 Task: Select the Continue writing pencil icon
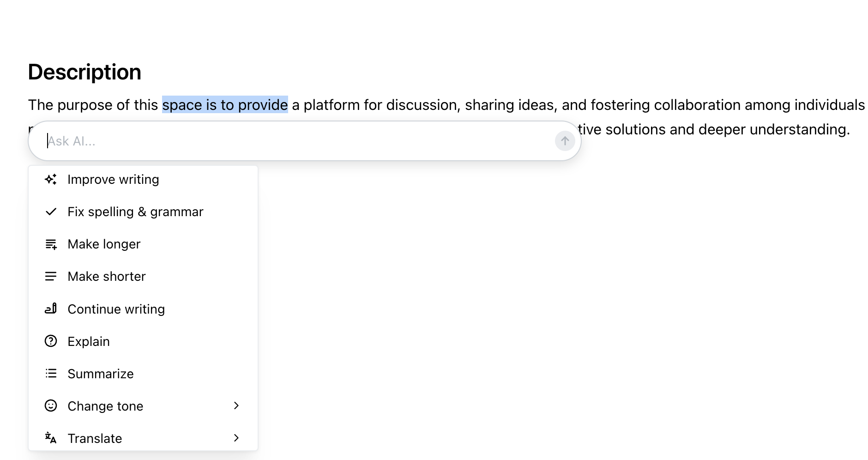point(51,309)
